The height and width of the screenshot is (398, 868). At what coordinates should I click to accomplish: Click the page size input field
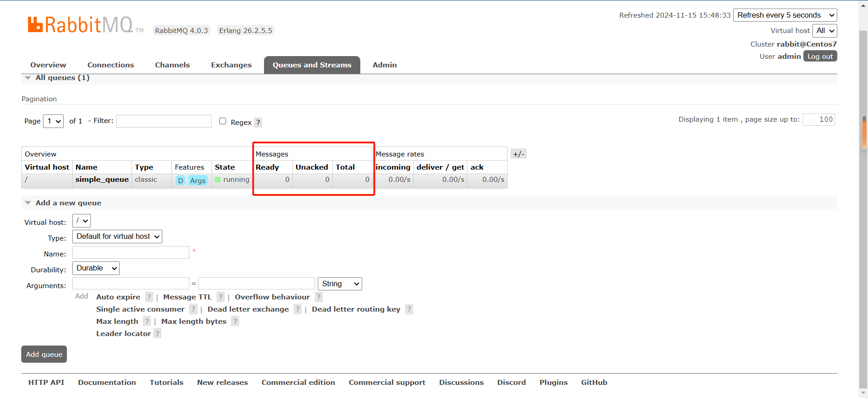[x=819, y=119]
